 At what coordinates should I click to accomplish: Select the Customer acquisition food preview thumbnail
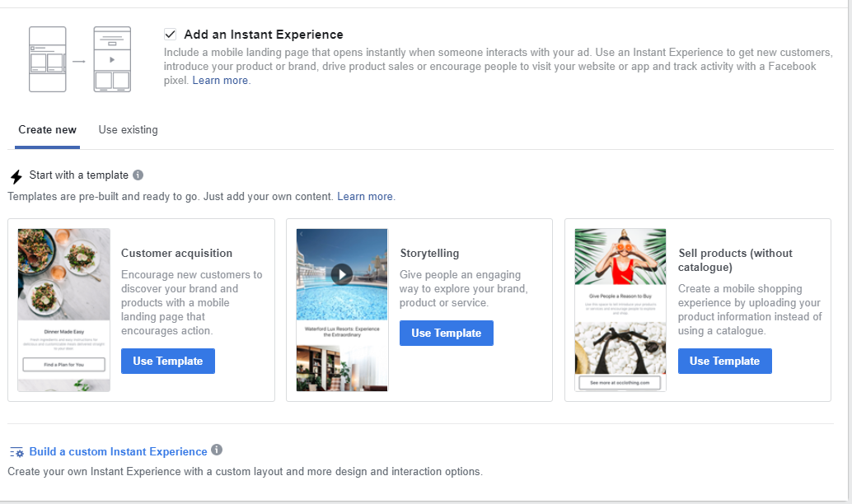(63, 275)
